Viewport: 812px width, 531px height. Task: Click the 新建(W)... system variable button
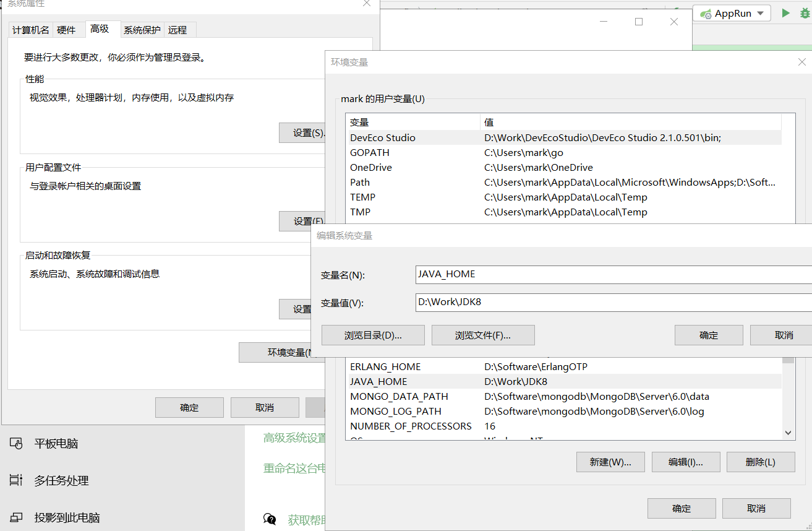pyautogui.click(x=610, y=462)
